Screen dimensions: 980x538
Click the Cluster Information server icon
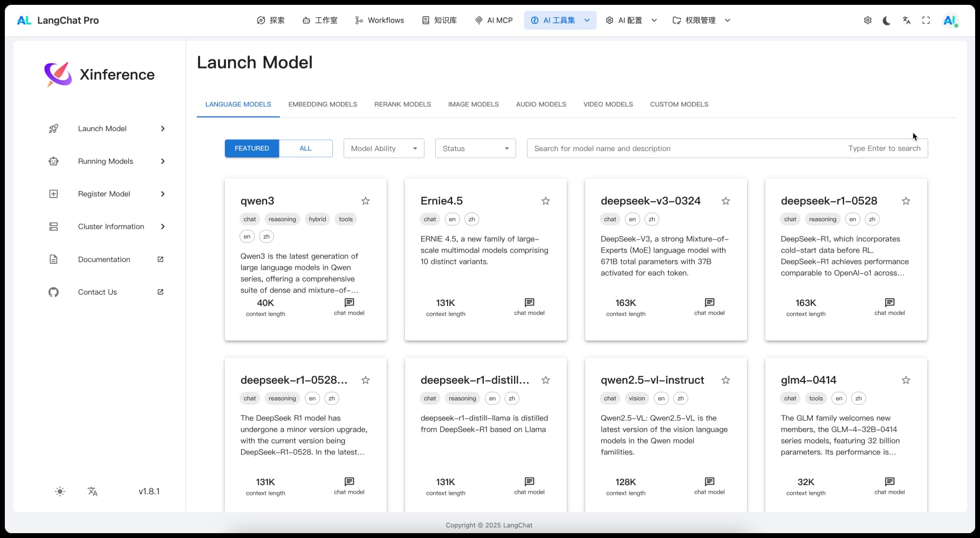tap(53, 227)
